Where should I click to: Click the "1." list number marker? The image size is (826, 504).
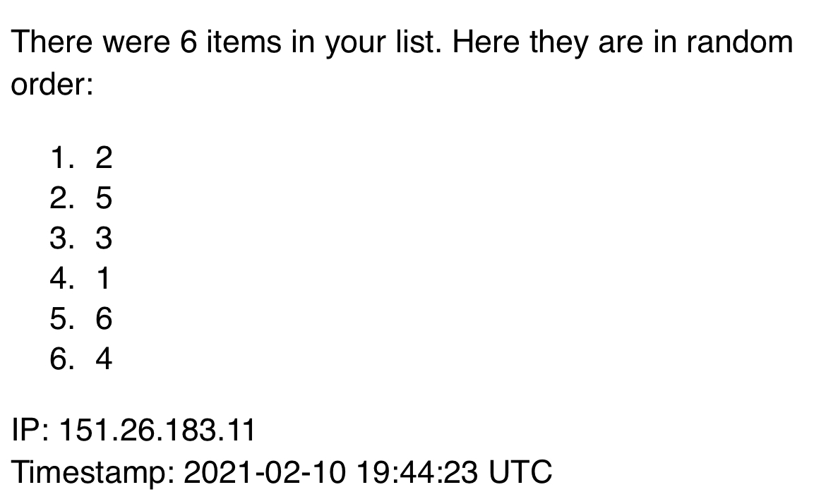pyautogui.click(x=62, y=158)
